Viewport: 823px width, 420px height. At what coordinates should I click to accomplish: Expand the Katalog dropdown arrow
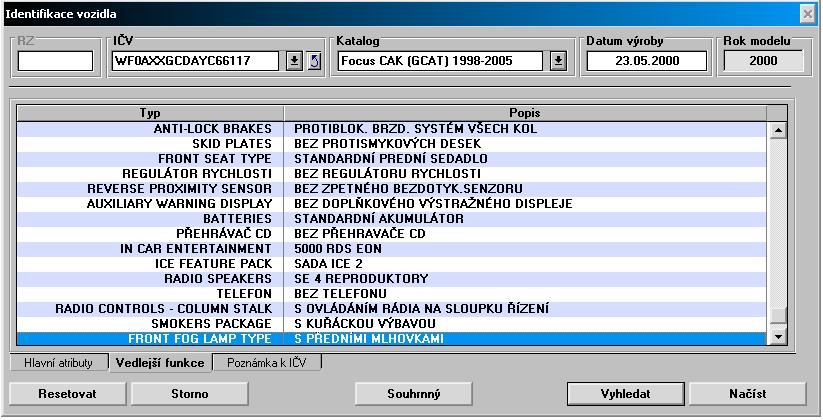pos(558,61)
